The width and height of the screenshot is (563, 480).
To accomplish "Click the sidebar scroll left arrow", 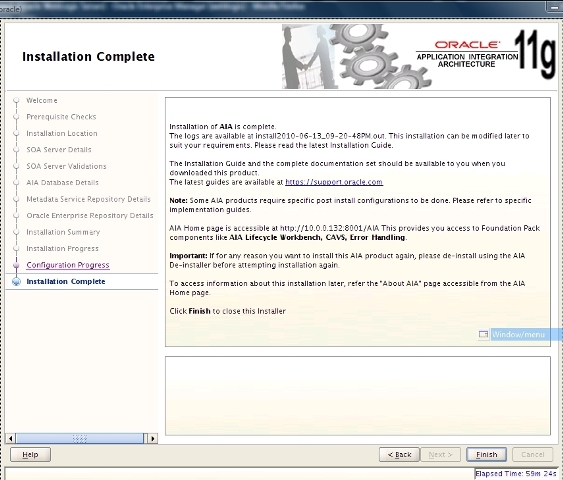I will pos(10,438).
